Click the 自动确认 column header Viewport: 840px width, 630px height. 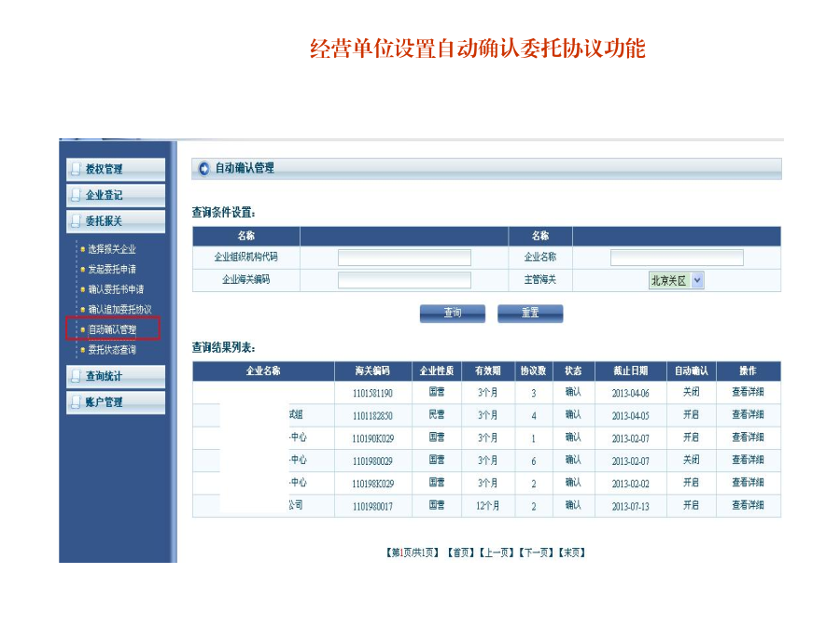[x=691, y=371]
